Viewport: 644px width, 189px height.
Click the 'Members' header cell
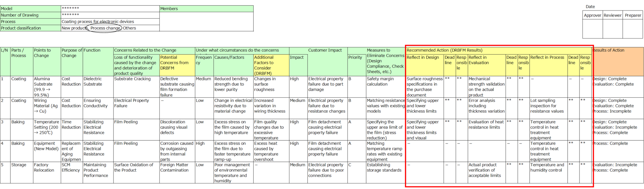206,9
